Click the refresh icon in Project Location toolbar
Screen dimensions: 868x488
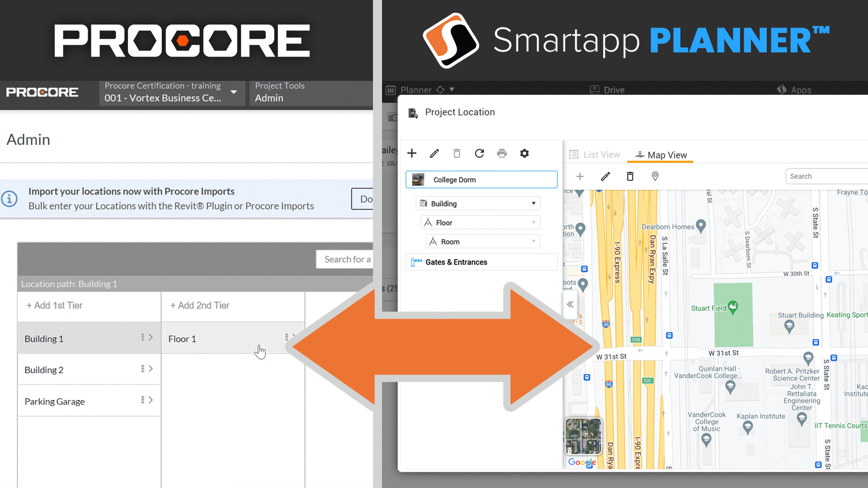click(x=479, y=153)
